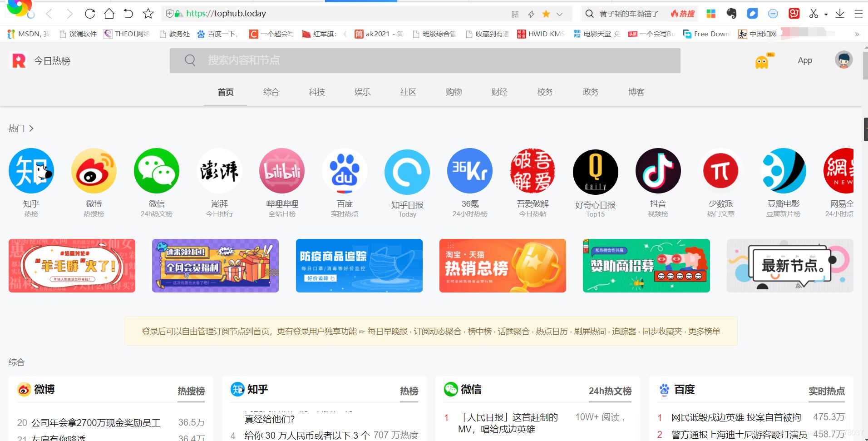The width and height of the screenshot is (868, 441).
Task: Switch to the 娱乐 tab
Action: click(362, 92)
